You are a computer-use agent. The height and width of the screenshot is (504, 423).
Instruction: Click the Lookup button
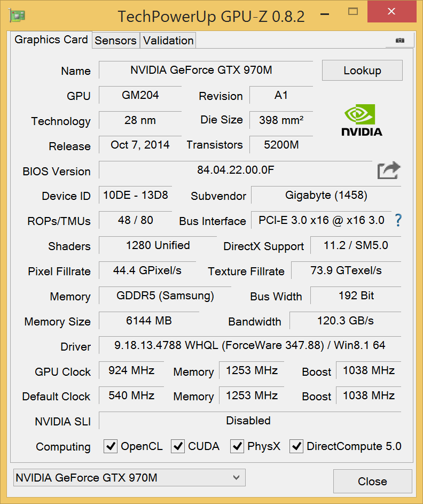coord(362,71)
